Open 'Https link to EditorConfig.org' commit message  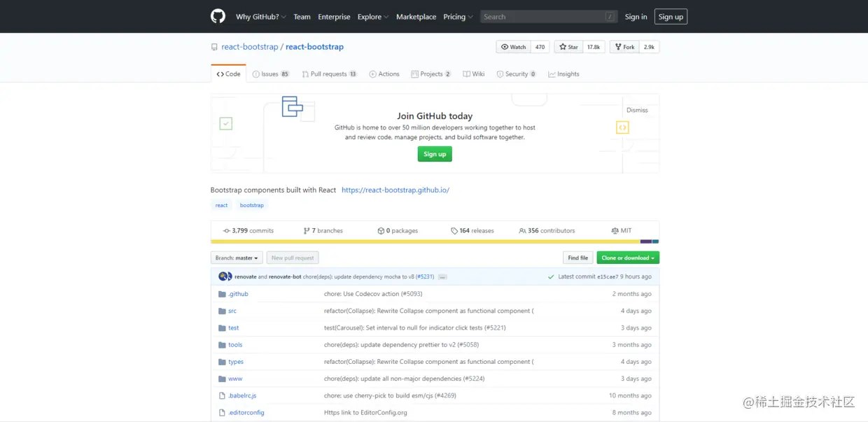point(365,413)
